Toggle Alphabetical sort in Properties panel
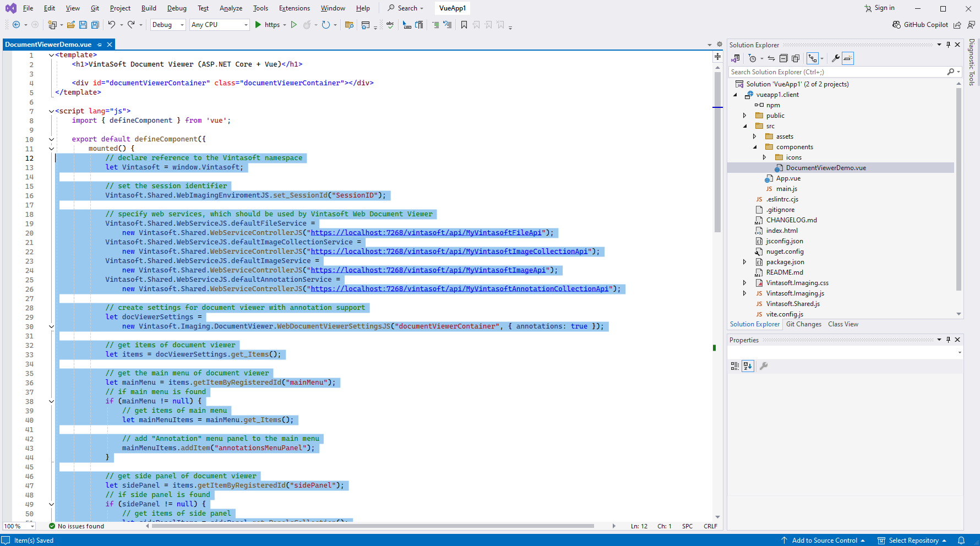The image size is (980, 546). [x=748, y=366]
